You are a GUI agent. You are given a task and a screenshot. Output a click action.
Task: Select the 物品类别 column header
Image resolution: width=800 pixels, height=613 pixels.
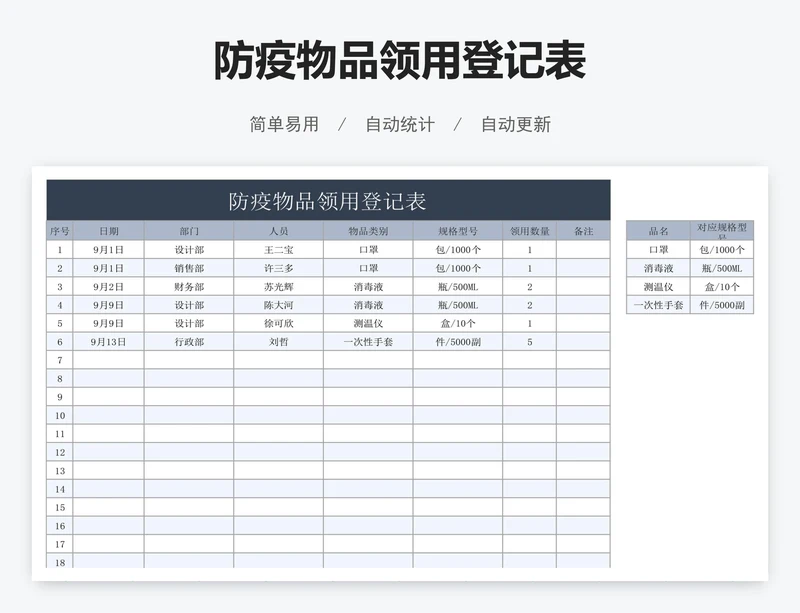367,231
